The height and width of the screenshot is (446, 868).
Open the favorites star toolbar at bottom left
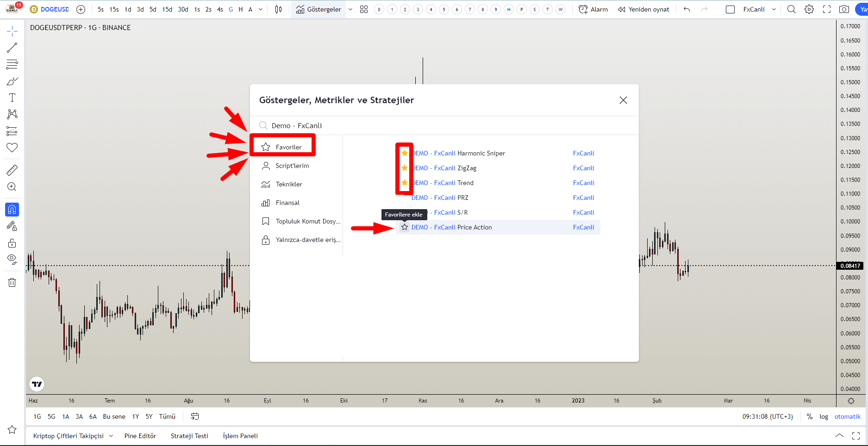[x=12, y=430]
